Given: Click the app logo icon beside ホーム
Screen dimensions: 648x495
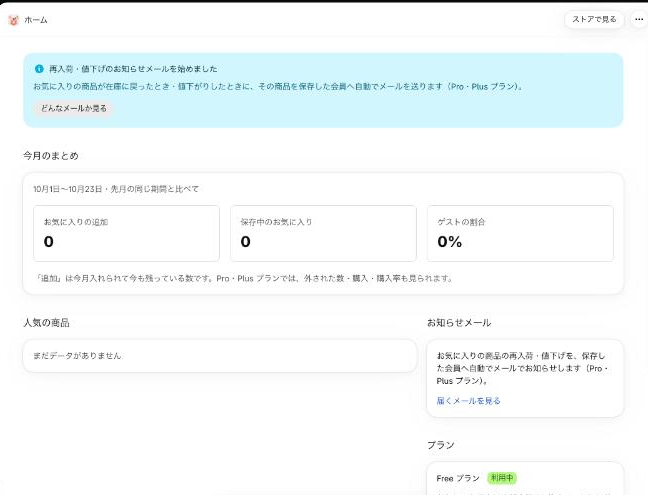Looking at the screenshot, I should click(13, 20).
